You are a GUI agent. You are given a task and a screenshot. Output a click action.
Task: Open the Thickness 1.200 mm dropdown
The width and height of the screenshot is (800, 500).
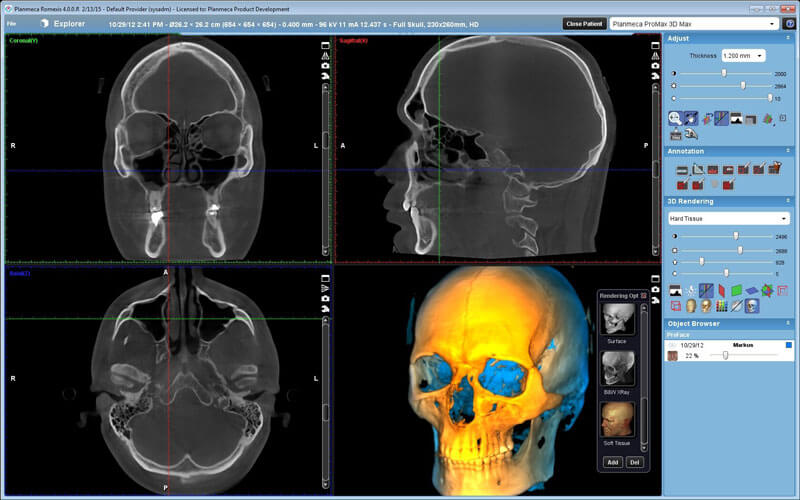(x=743, y=56)
